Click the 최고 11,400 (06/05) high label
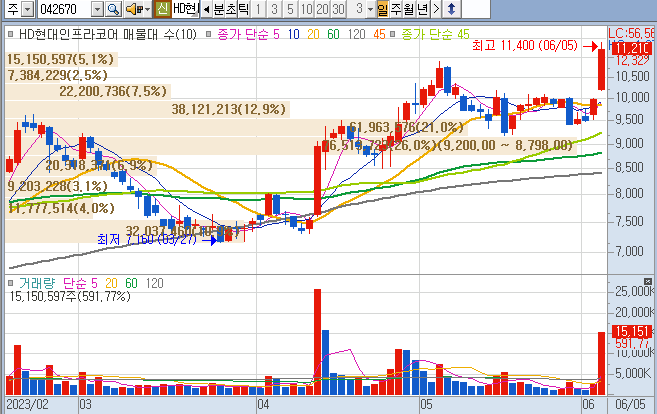657x414 pixels. pyautogui.click(x=525, y=45)
